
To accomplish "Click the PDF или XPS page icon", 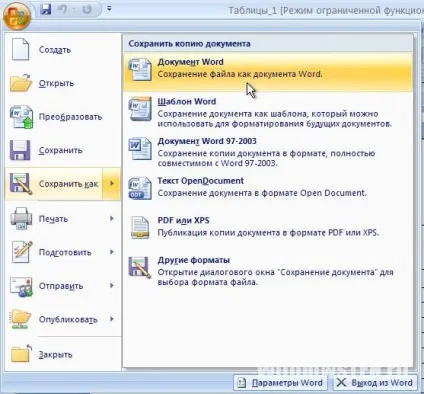I will pyautogui.click(x=140, y=228).
